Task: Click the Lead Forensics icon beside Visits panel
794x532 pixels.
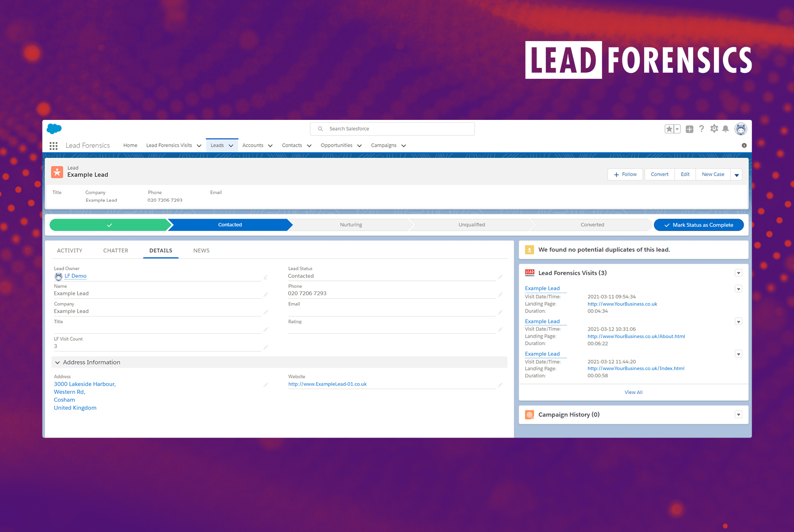Action: (x=529, y=273)
